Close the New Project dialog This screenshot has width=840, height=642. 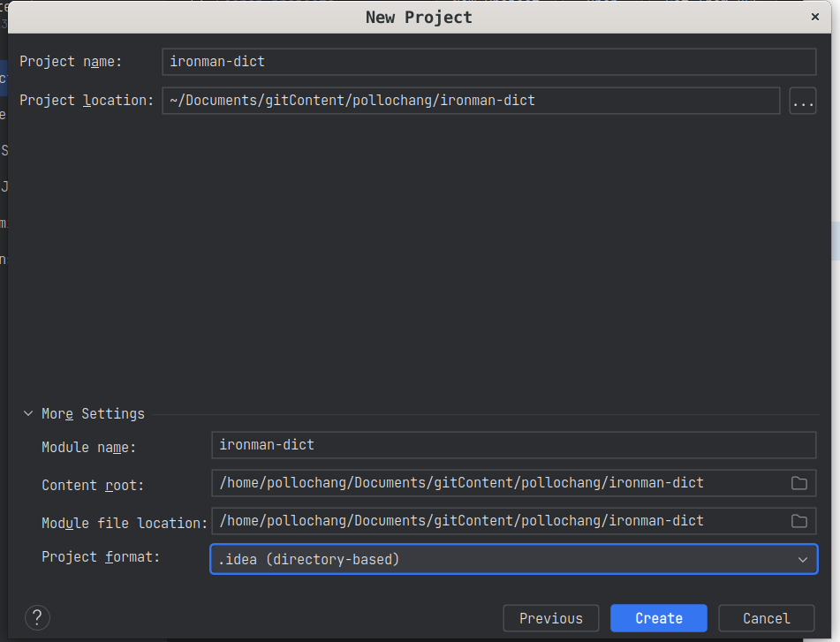[814, 16]
